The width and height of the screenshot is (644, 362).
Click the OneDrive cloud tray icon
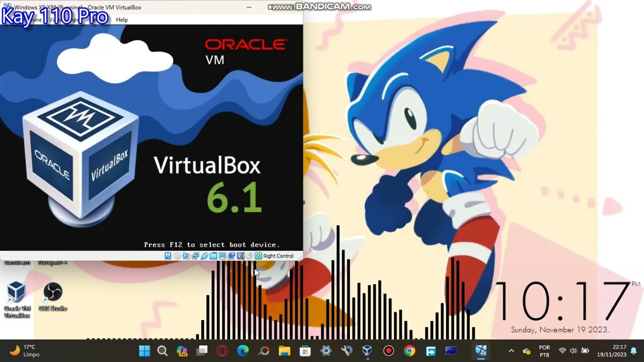pos(526,351)
